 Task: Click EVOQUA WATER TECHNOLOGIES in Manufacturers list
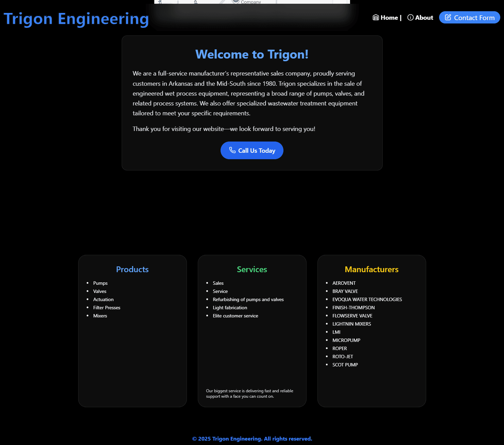pos(367,299)
